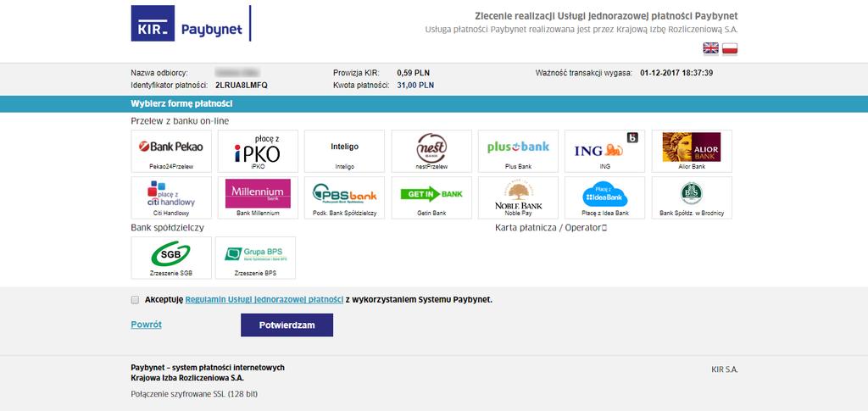
Task: Select Noble Bank Noble Pay tile
Action: [518, 197]
